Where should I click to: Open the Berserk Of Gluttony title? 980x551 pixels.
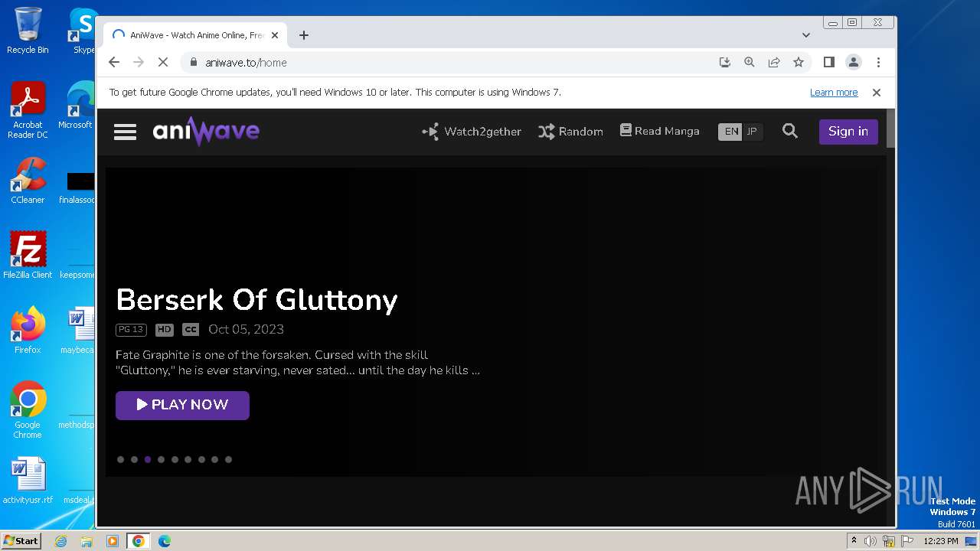pos(256,300)
